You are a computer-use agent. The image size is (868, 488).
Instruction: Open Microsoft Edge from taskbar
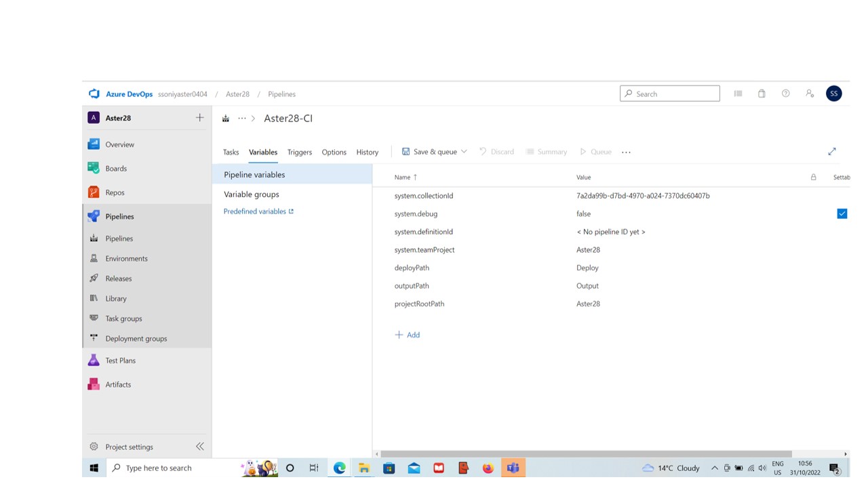(339, 468)
